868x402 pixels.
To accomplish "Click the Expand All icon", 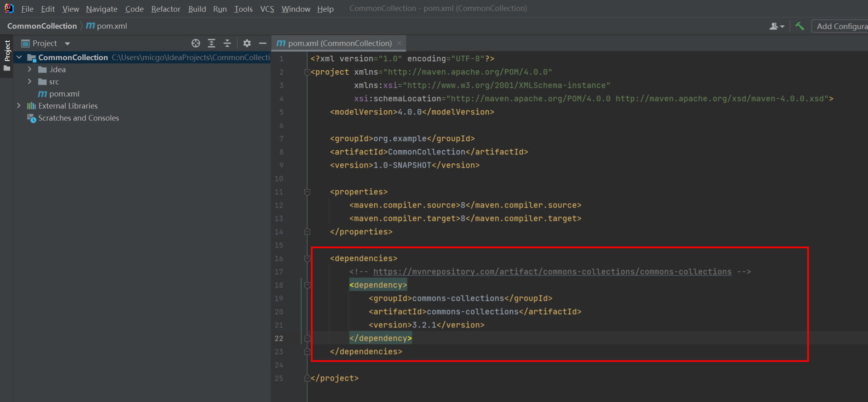I will click(211, 43).
